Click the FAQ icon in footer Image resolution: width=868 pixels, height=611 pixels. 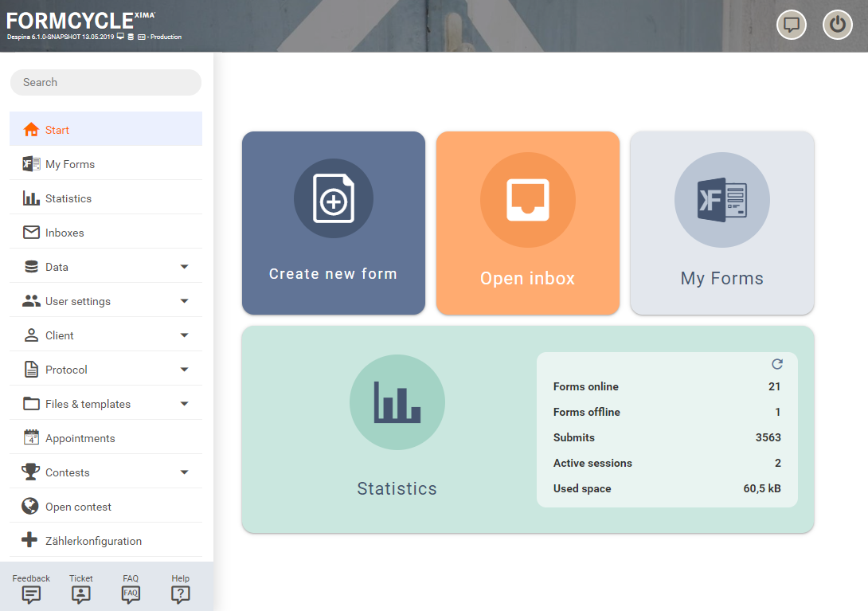[x=131, y=593]
